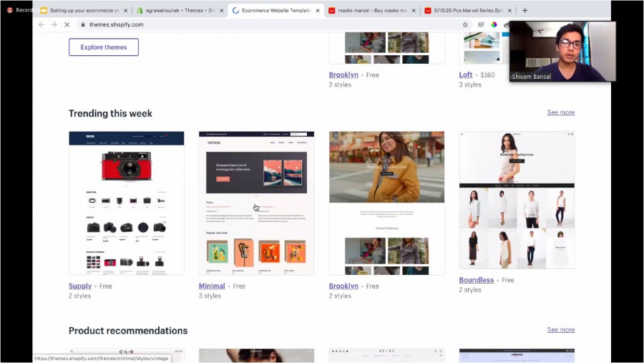Click the Loft theme link
Screen dimensions: 644x363
click(466, 74)
